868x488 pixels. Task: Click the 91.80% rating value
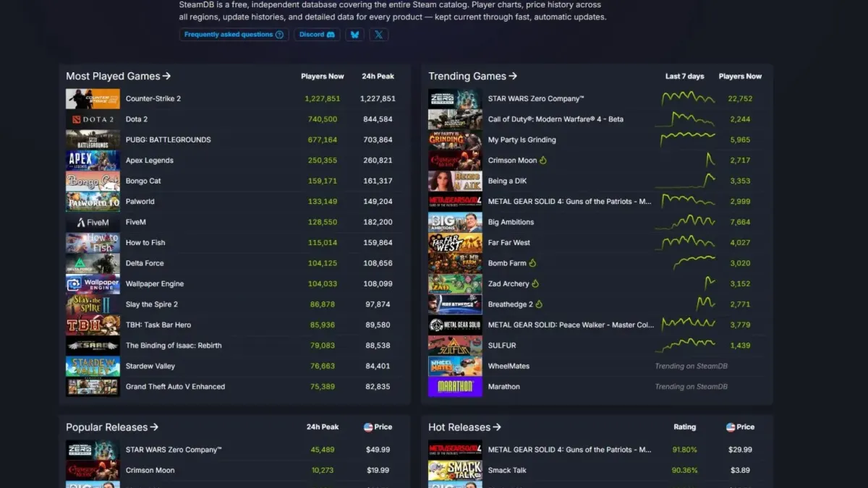[x=685, y=450]
